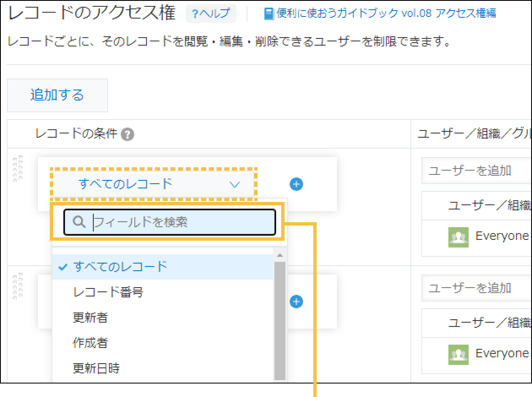The image size is (532, 397).
Task: Click the blue plus icon in the first condition row
Action: tap(296, 184)
